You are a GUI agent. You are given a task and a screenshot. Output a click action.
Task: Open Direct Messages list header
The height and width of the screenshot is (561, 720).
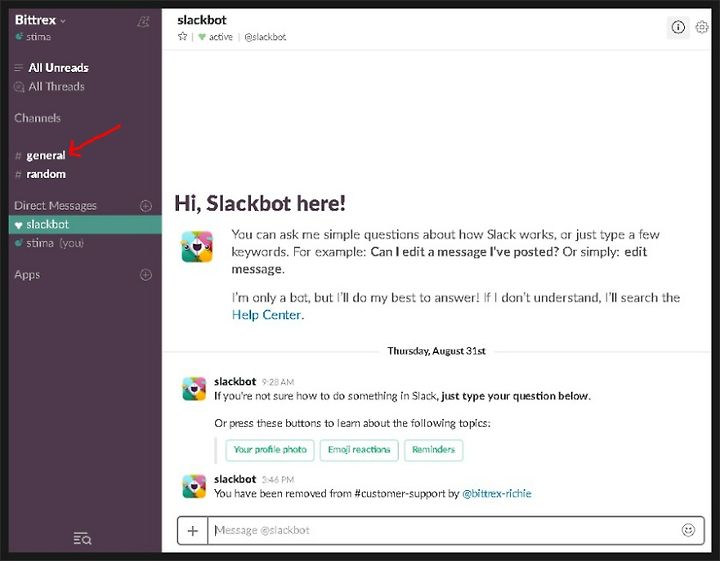[x=56, y=206]
